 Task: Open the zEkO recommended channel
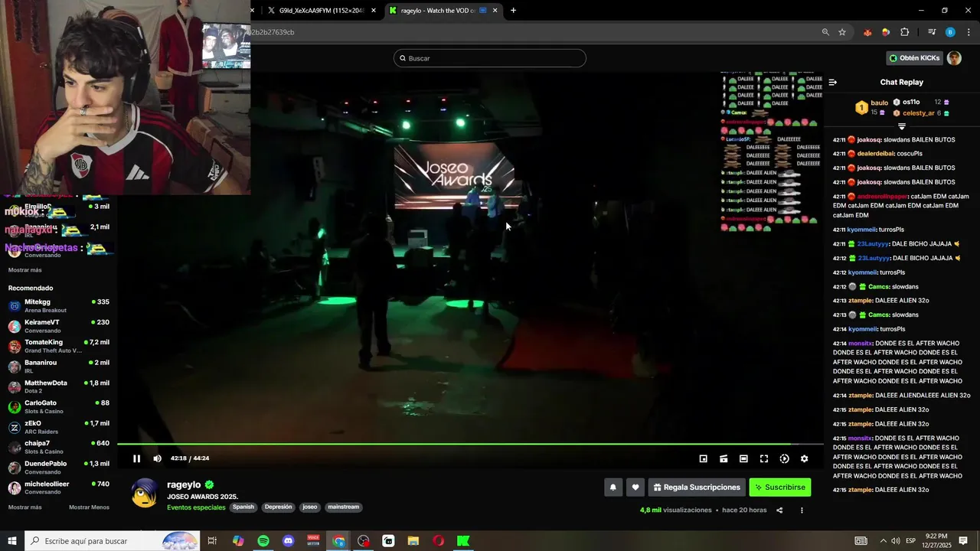[x=58, y=427]
